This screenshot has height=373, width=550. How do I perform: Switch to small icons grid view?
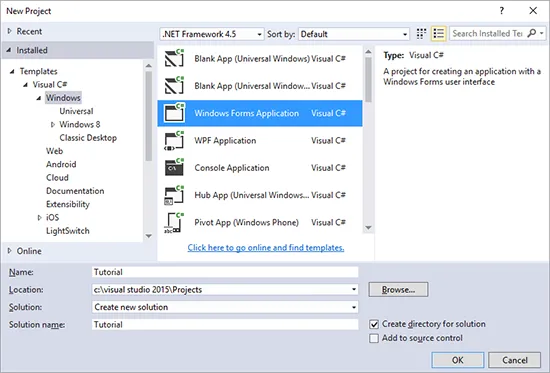[x=421, y=34]
